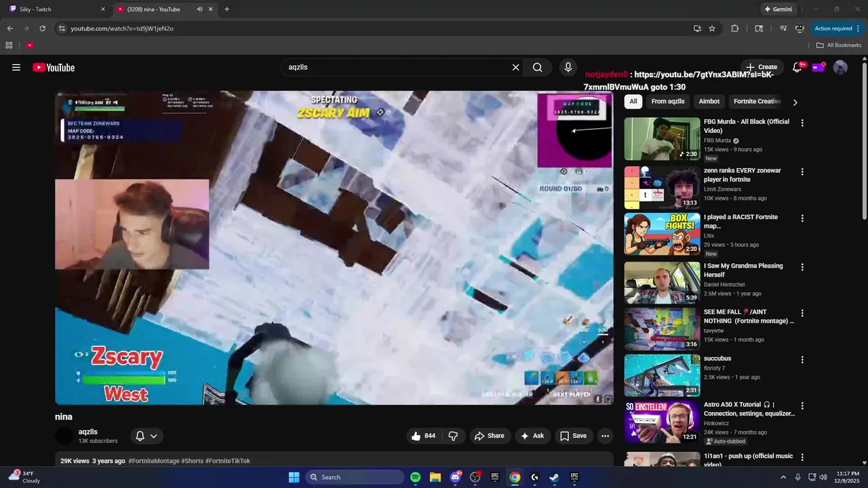Open Windows Start menu
Image resolution: width=868 pixels, height=488 pixels.
pyautogui.click(x=294, y=477)
